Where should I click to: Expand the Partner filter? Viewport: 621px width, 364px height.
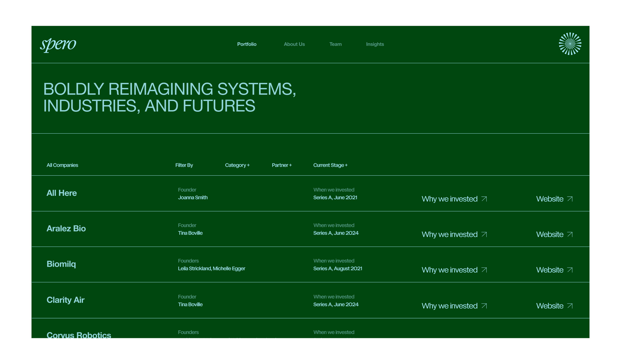coord(282,165)
